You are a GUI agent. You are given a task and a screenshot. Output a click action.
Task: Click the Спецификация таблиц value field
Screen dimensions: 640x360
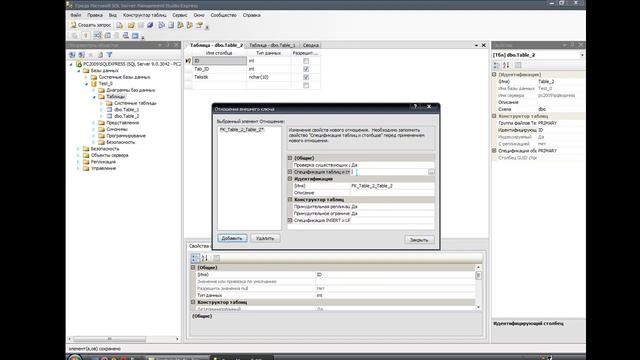[x=389, y=172]
